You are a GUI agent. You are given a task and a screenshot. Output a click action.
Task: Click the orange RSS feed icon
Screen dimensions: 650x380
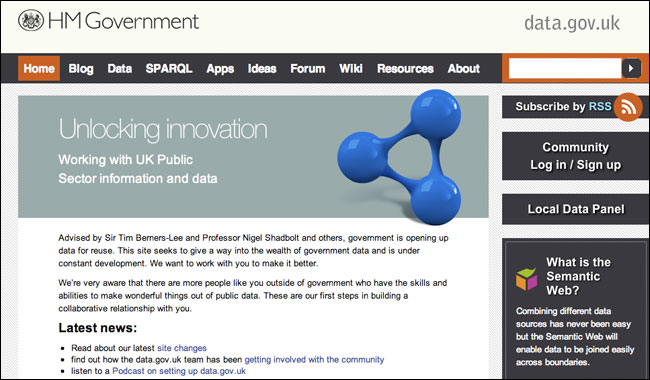click(628, 107)
